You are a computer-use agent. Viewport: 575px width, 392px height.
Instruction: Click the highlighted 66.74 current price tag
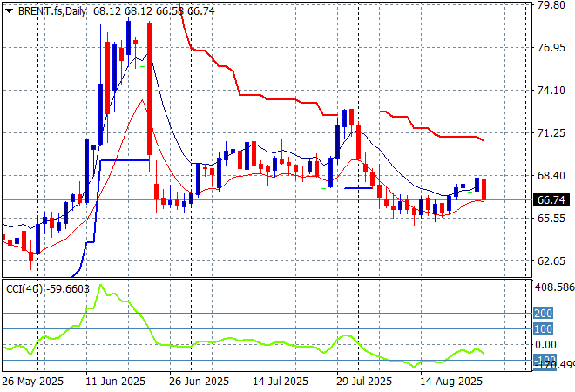(551, 199)
